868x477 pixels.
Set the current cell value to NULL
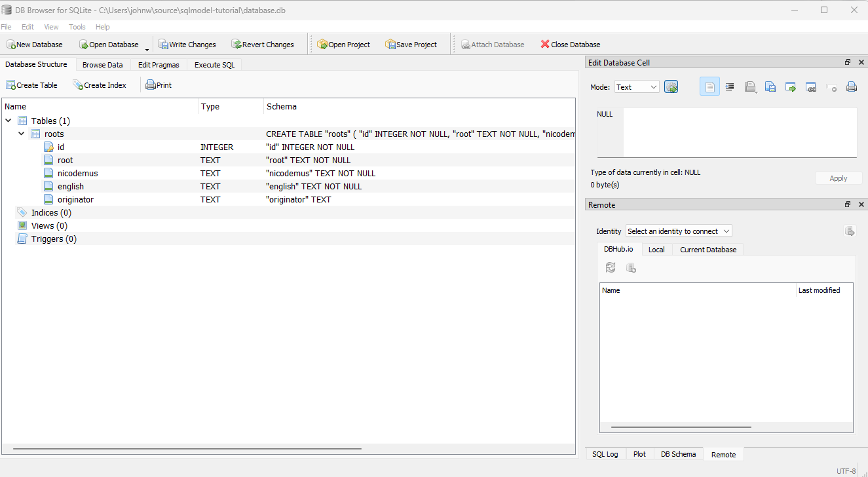point(832,86)
